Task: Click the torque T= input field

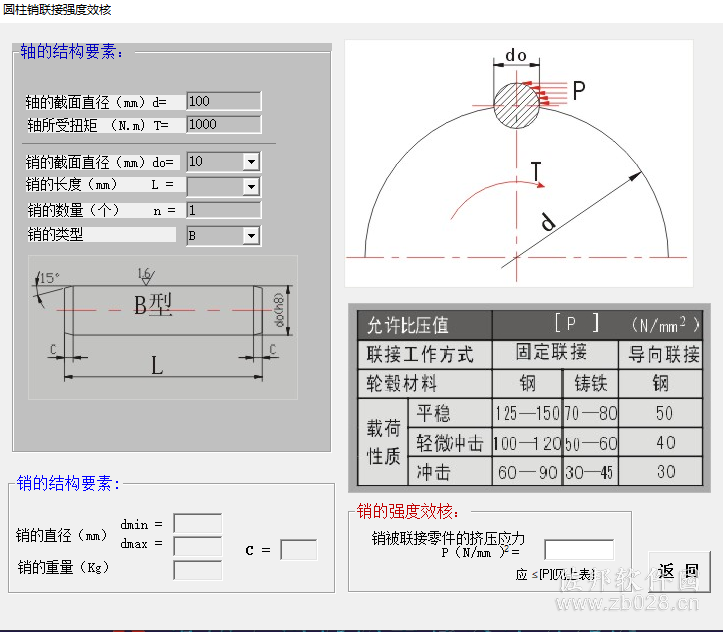Action: pyautogui.click(x=224, y=124)
